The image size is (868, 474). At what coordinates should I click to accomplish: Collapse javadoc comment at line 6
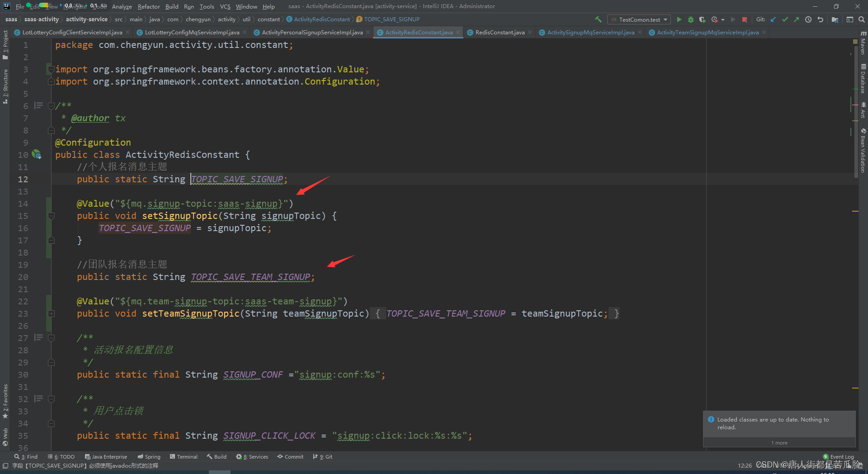click(51, 106)
